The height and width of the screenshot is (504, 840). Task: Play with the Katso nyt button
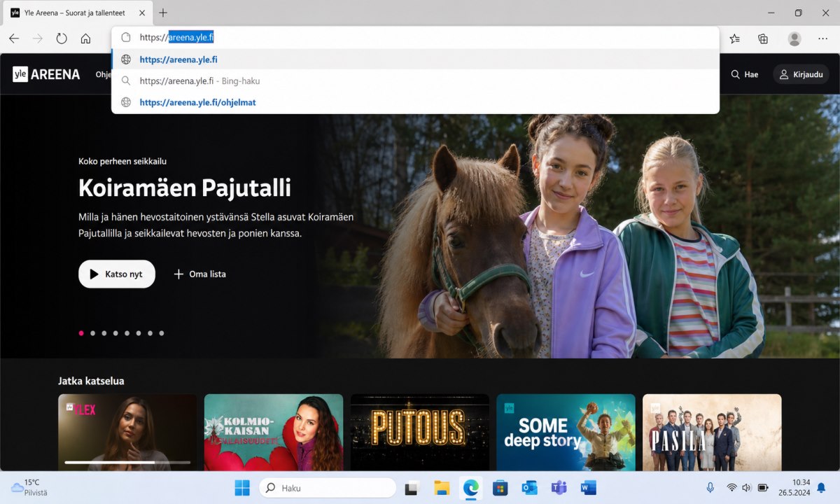(x=117, y=274)
